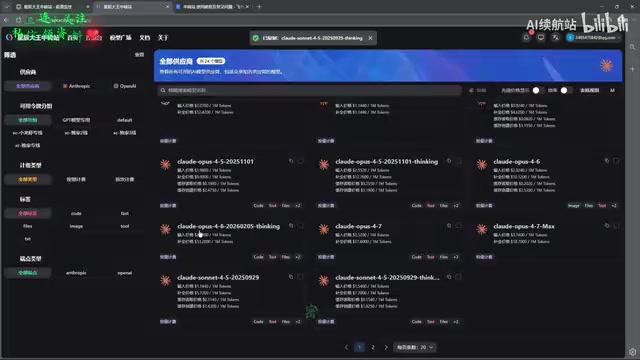Click Anthropic logo of claude-sonnet-4-5-20250929 card
This screenshot has width=640, height=360.
coord(165,280)
